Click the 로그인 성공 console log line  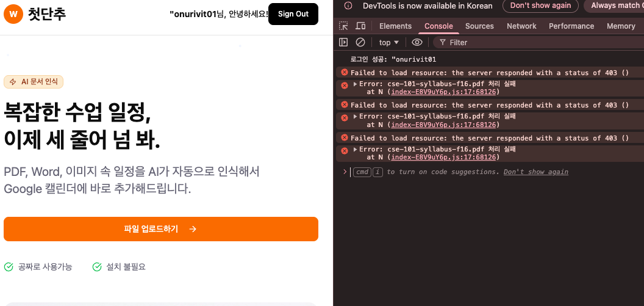pos(393,59)
